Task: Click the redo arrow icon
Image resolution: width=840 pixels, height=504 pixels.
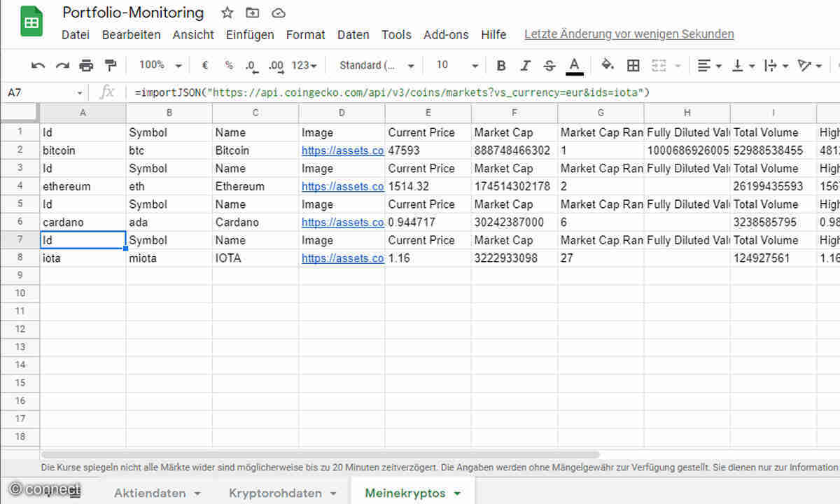Action: 62,66
